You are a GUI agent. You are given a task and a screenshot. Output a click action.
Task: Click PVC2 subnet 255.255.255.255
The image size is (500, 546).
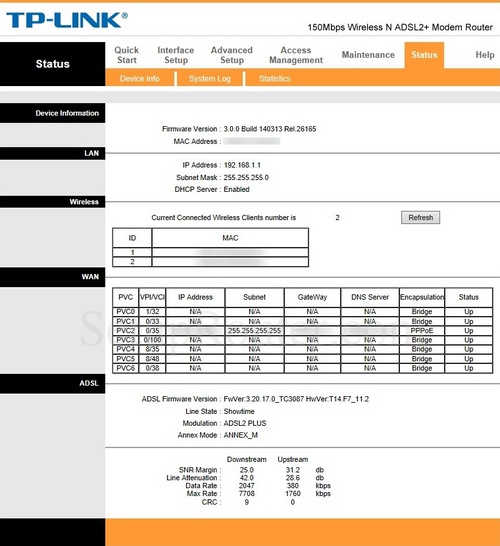[255, 330]
